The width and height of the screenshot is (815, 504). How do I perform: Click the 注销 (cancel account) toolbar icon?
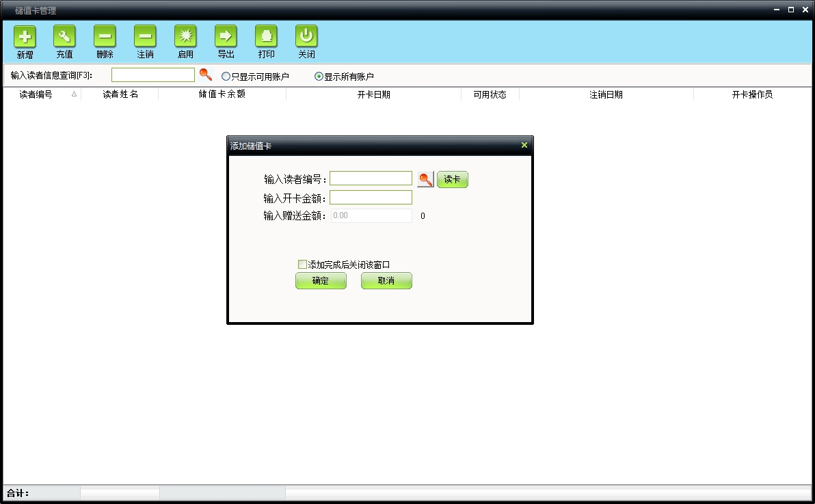tap(145, 36)
